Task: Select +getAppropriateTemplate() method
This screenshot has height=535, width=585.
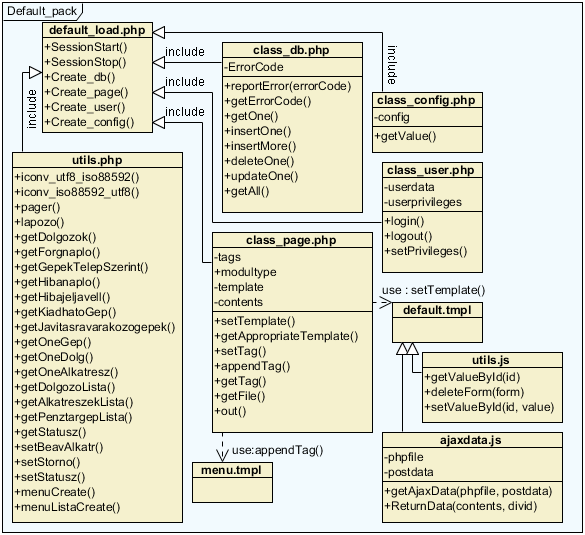Action: click(x=286, y=336)
